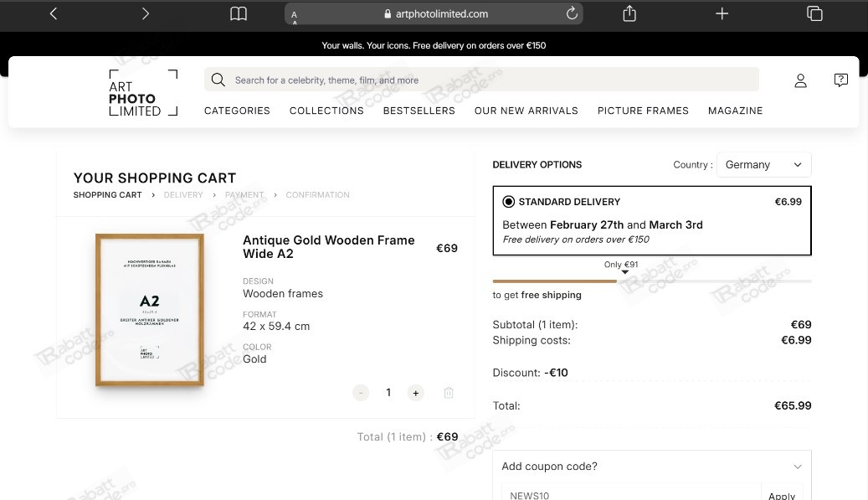Reload the page with refresh icon
Image resolution: width=868 pixels, height=500 pixels.
(x=573, y=13)
